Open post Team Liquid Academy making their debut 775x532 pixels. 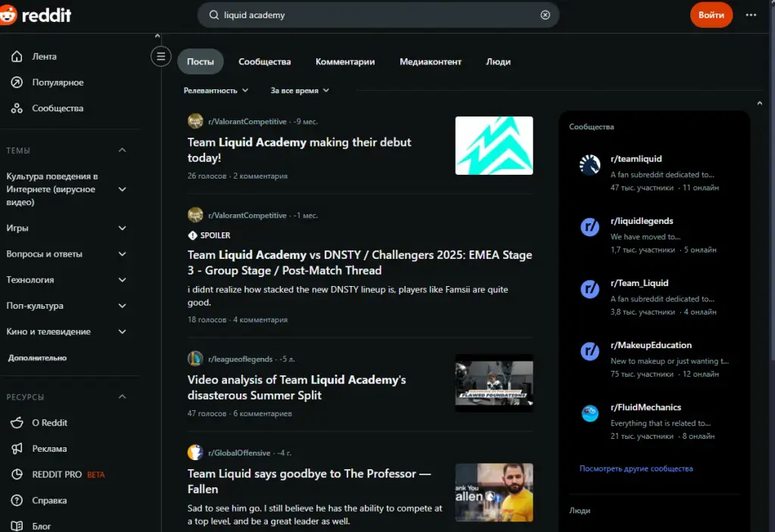299,150
